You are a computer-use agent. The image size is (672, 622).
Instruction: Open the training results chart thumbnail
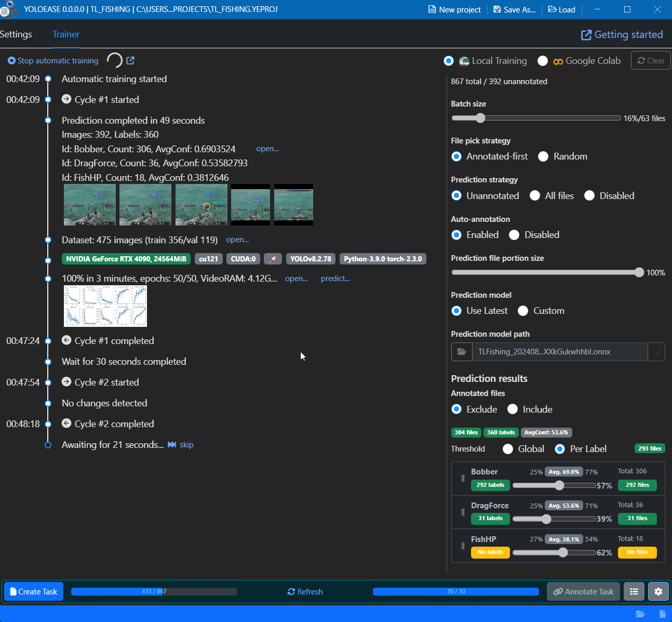coord(105,306)
